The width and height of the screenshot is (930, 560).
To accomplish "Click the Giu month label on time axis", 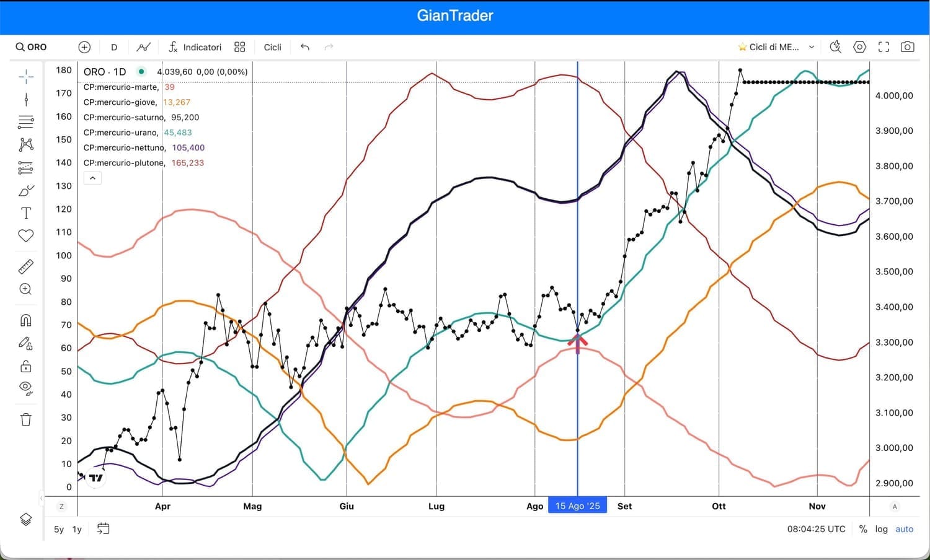I will coord(347,506).
